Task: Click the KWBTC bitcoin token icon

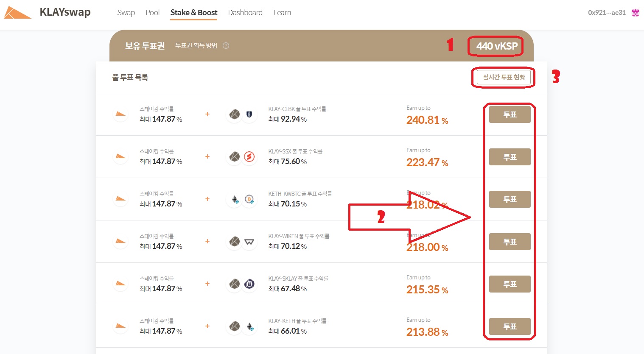Action: point(249,199)
